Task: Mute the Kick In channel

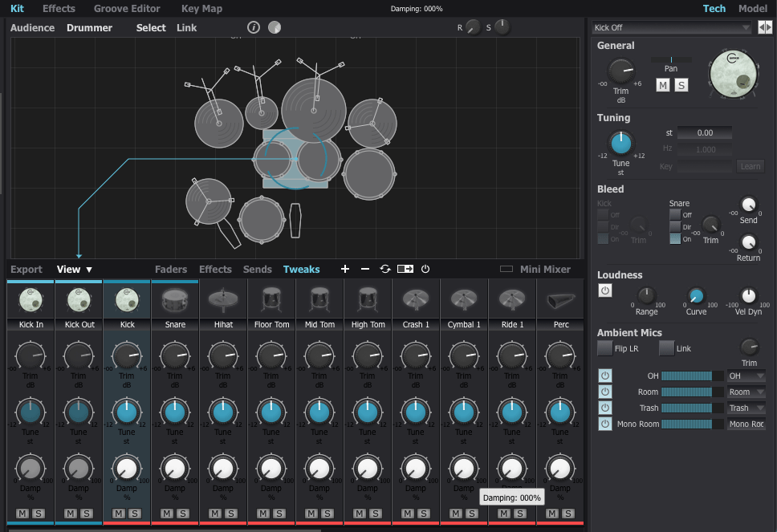Action: [22, 514]
